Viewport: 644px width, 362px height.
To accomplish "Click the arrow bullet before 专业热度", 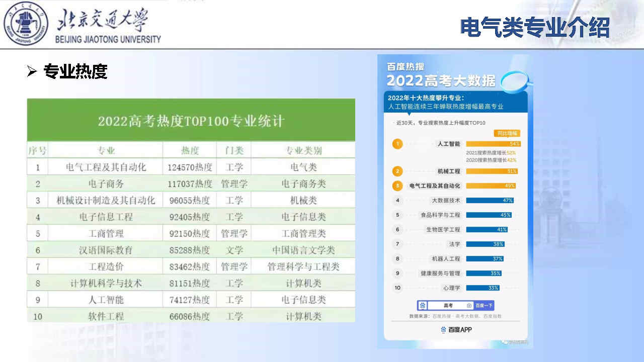I will [32, 72].
